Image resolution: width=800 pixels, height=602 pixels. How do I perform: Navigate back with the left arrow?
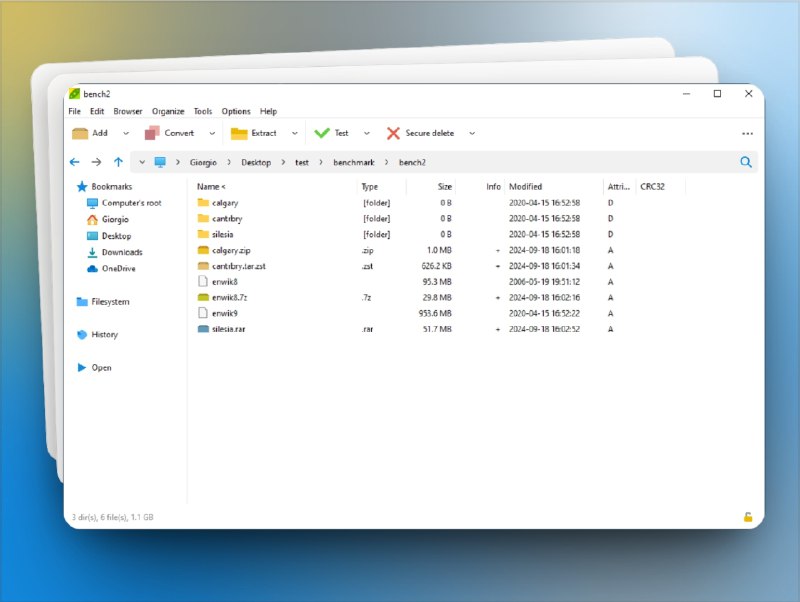75,162
